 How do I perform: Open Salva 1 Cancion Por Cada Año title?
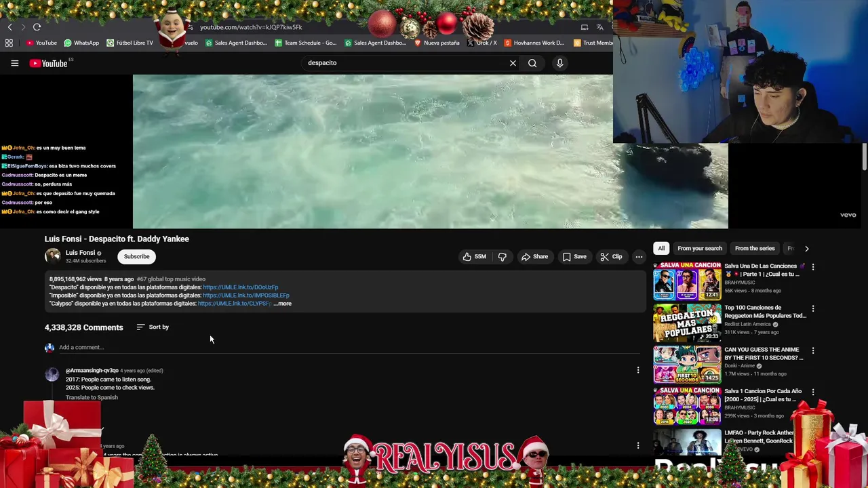click(763, 395)
